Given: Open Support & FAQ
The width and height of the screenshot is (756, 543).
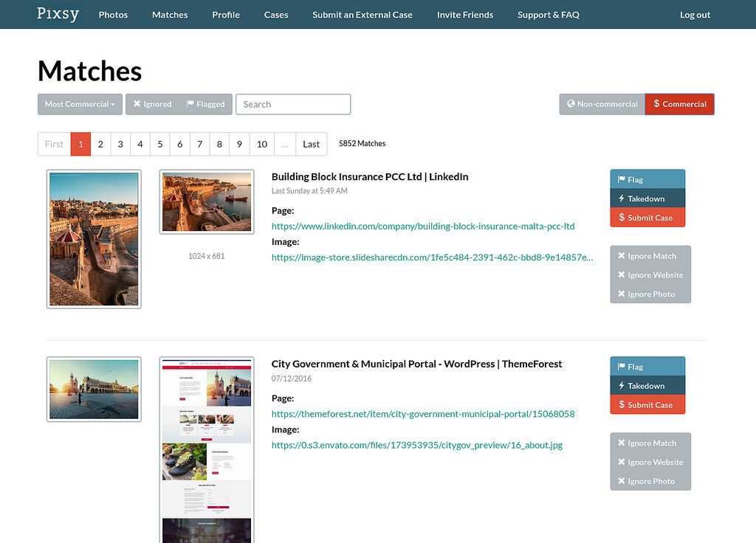Looking at the screenshot, I should click(x=549, y=15).
